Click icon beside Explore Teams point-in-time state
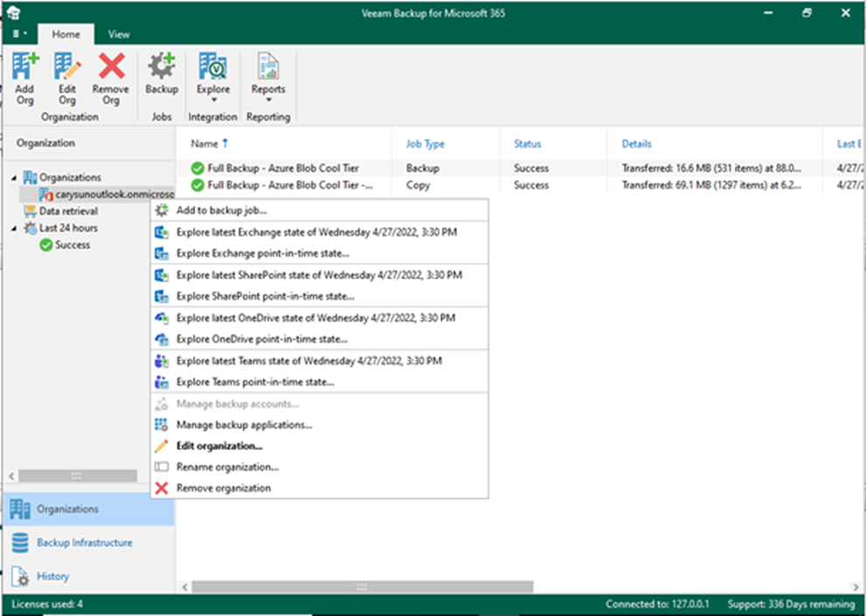This screenshot has height=616, width=866. [162, 382]
